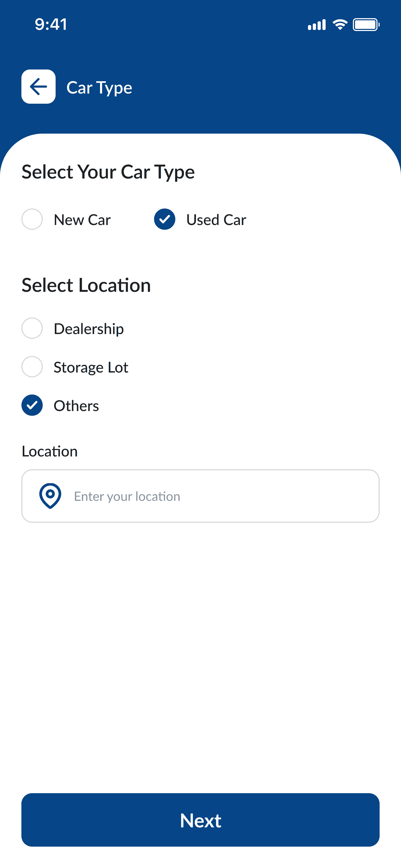This screenshot has width=401, height=868.
Task: Click the 'Car Type' header title
Action: pos(99,88)
